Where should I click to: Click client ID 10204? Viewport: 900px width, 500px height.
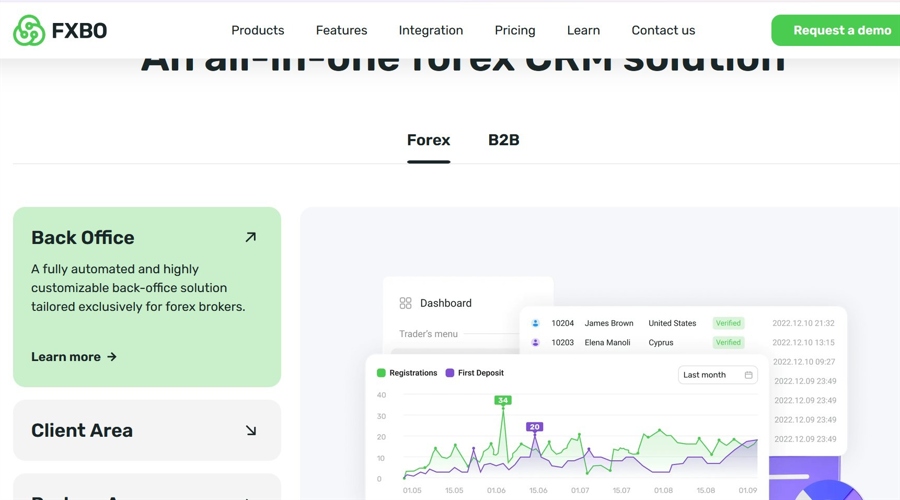pos(562,323)
